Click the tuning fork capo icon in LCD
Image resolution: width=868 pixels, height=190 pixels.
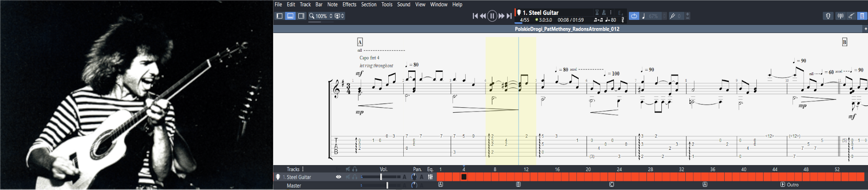coord(623,20)
